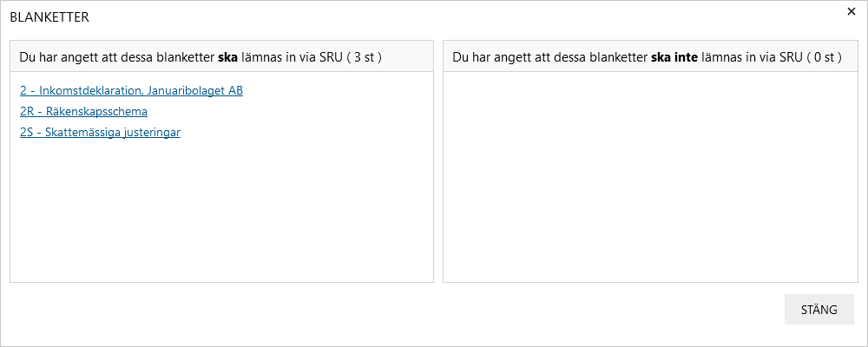
Task: Click the word 'Räkenskapsschema' in the list
Action: [x=97, y=112]
